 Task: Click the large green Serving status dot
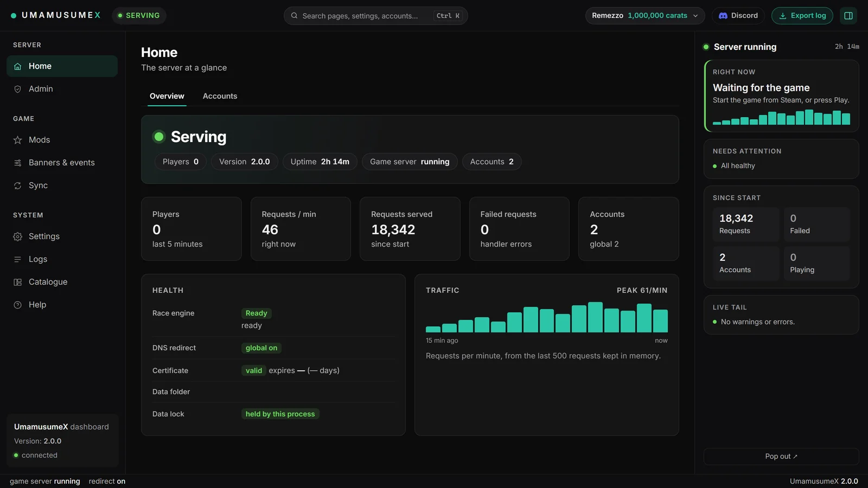[x=159, y=137]
